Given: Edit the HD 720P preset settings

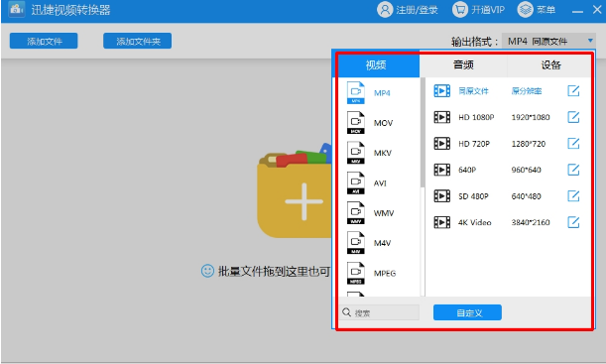Looking at the screenshot, I should 573,144.
